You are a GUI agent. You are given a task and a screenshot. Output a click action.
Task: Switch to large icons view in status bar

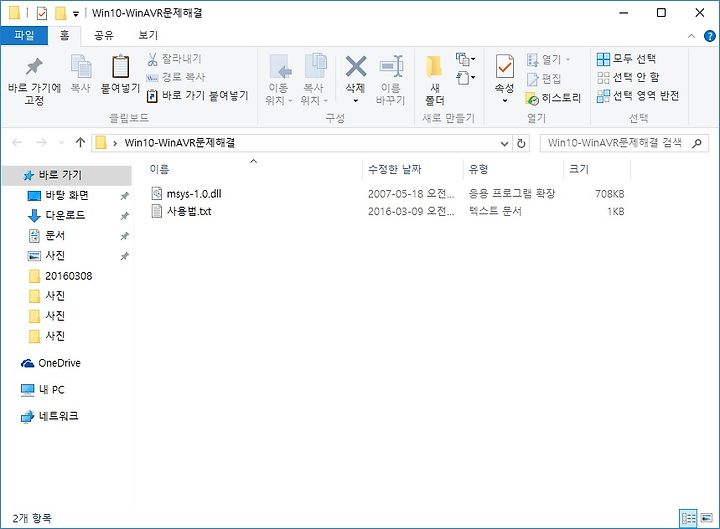(x=706, y=519)
